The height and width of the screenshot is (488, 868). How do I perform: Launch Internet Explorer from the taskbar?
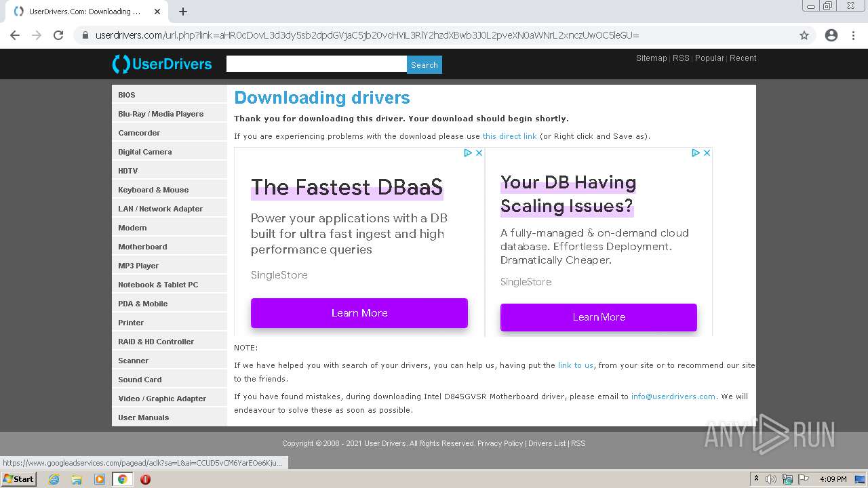click(54, 479)
